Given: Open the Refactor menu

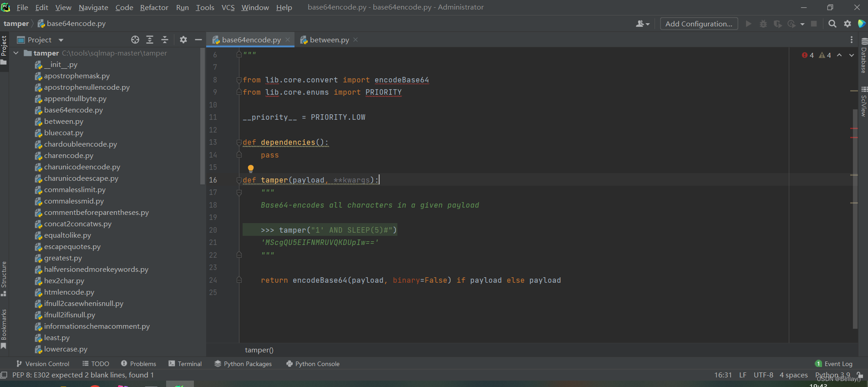Looking at the screenshot, I should (x=154, y=7).
